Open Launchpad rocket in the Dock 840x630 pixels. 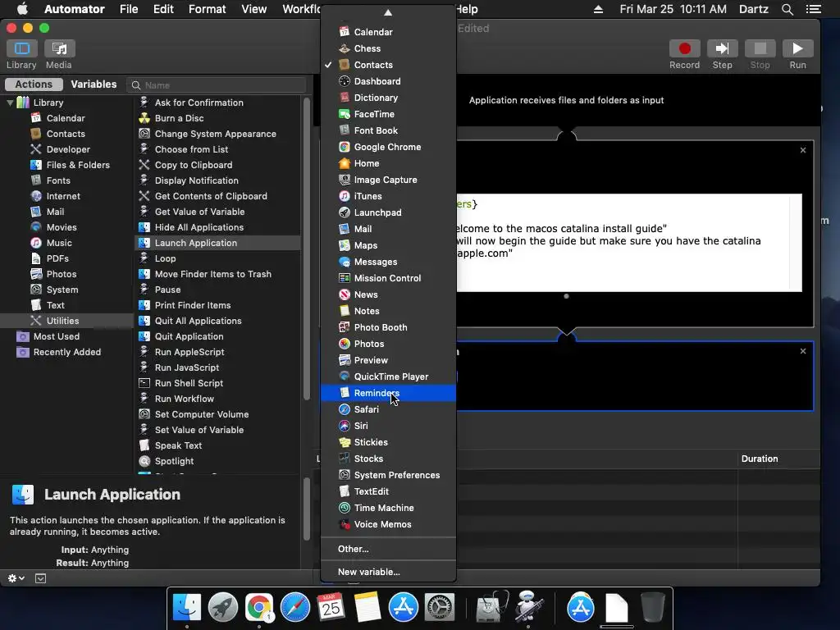[223, 608]
